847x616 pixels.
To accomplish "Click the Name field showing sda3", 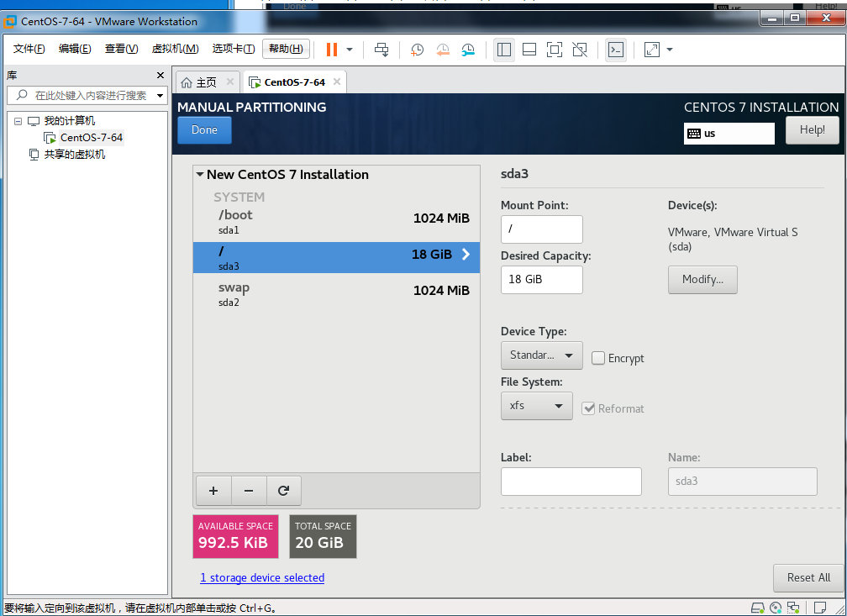I will tap(742, 482).
